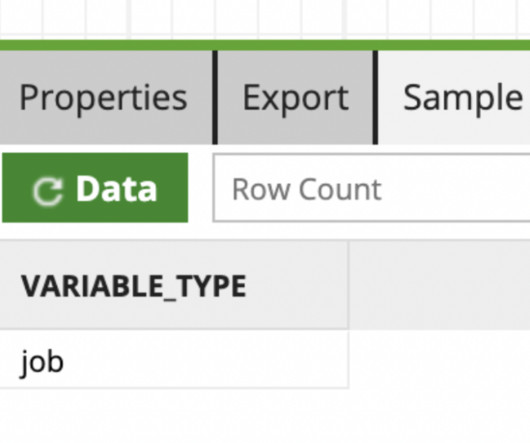Click the divider between Export and Sample
The image size is (530, 443).
click(x=375, y=97)
